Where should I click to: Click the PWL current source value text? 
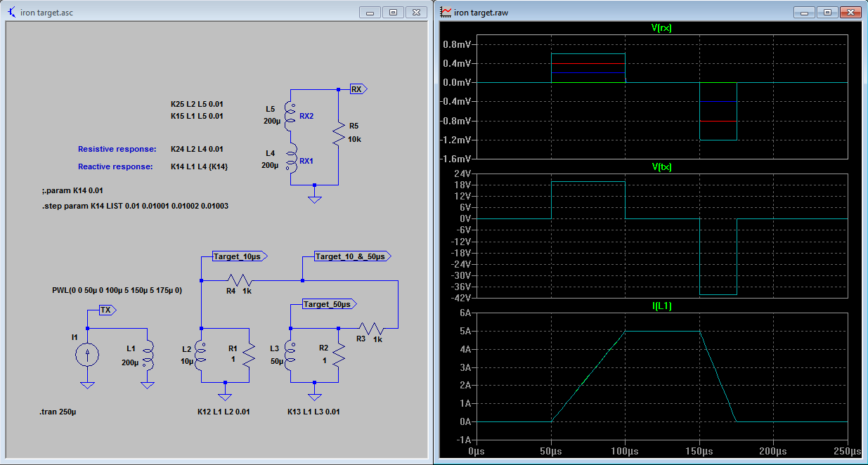click(x=117, y=290)
